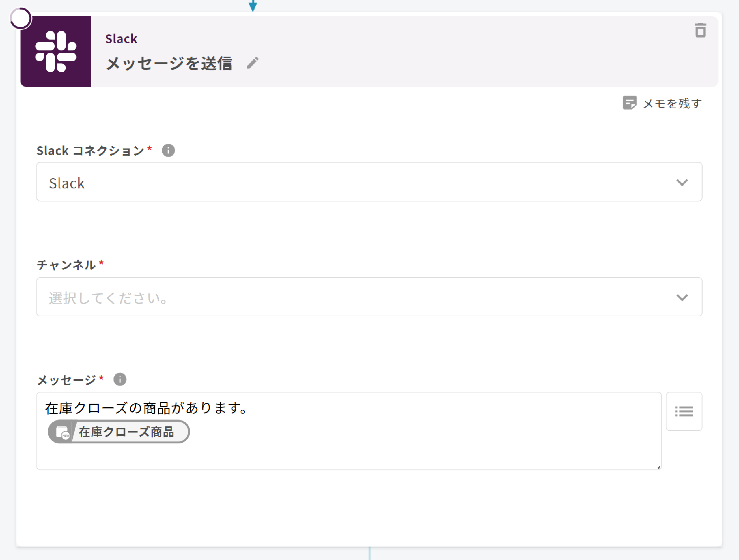Click the メモを残す link
Image resolution: width=739 pixels, height=560 pixels.
pos(672,104)
